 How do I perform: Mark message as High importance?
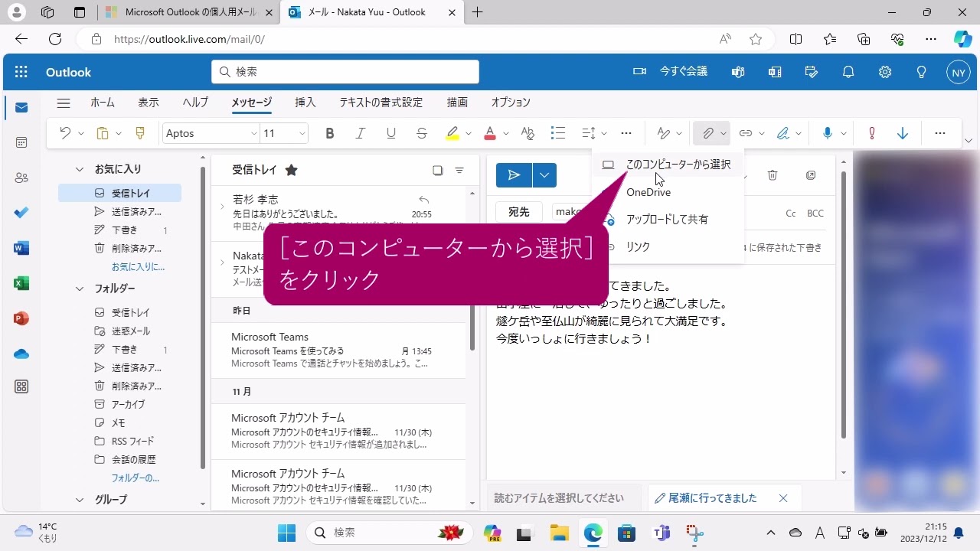click(x=871, y=133)
